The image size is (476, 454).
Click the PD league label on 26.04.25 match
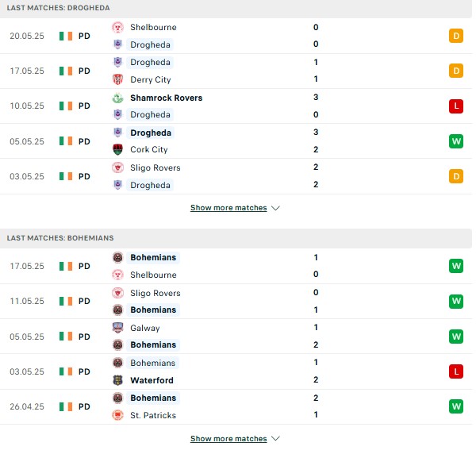84,406
